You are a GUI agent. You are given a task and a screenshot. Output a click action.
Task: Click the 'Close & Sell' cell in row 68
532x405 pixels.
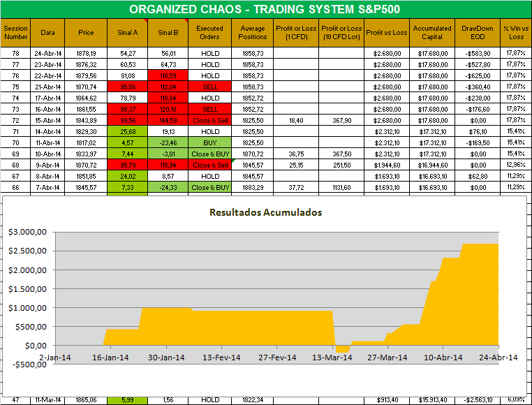[x=209, y=165]
